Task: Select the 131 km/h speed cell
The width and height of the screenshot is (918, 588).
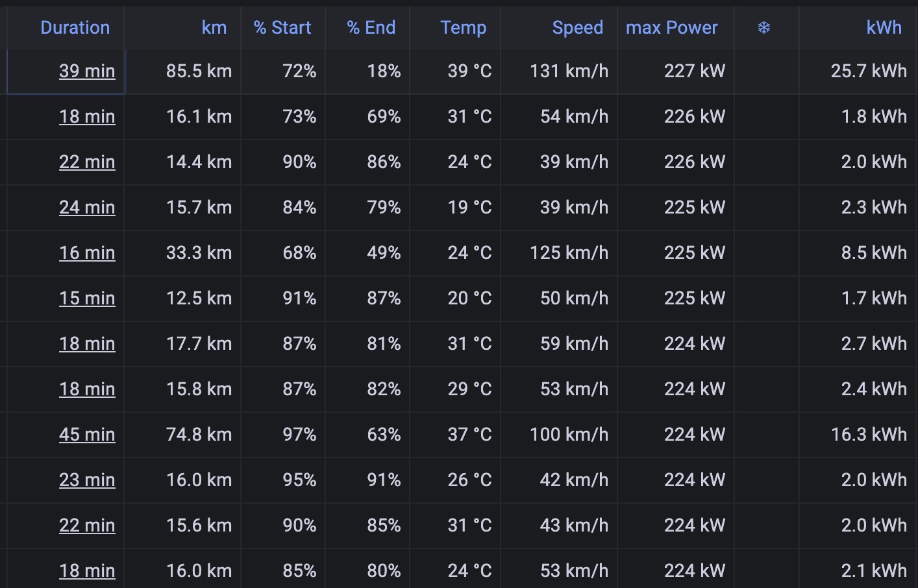Action: coord(559,71)
